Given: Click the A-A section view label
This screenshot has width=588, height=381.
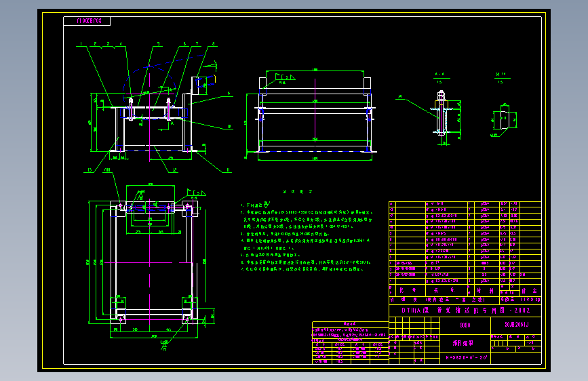Looking at the screenshot, I should coord(439,75).
